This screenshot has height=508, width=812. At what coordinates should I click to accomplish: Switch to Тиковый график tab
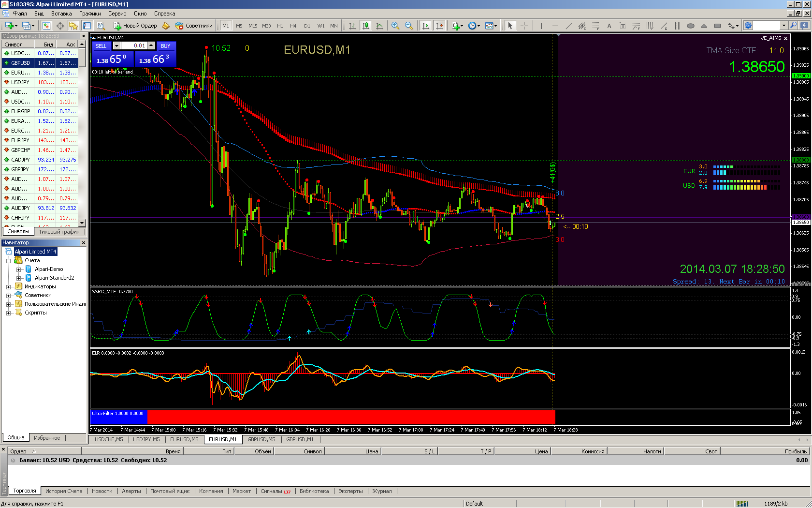click(59, 232)
